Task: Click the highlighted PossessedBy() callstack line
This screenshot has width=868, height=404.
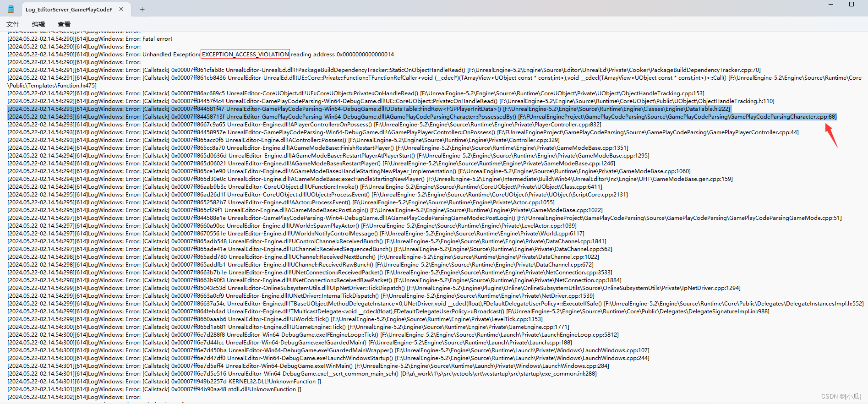Action: coord(422,117)
